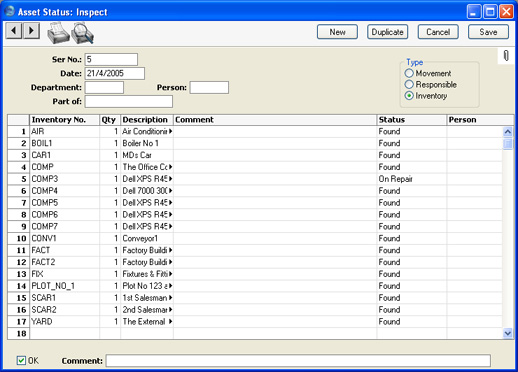
Task: Select row number 18
Action: click(19, 333)
